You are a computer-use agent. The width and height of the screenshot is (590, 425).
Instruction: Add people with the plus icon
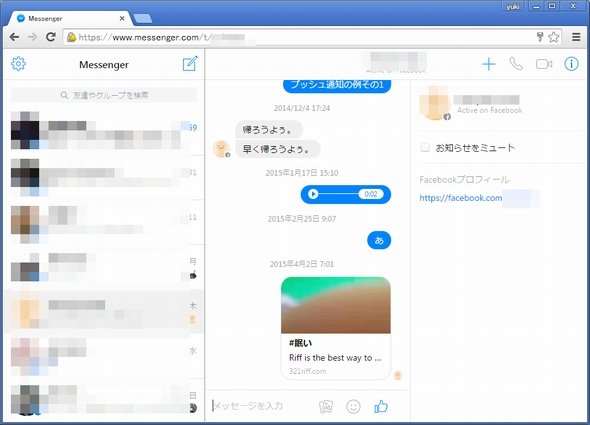489,64
